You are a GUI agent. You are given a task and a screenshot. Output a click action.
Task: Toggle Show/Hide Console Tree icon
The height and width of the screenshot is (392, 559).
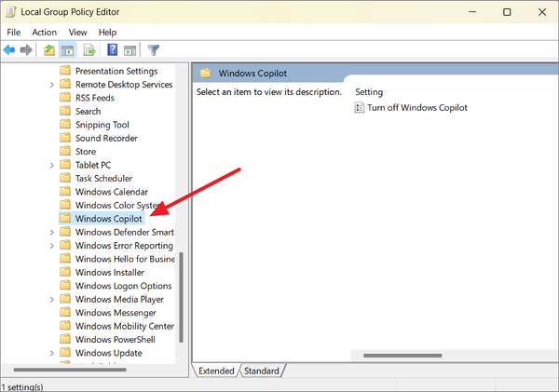67,50
